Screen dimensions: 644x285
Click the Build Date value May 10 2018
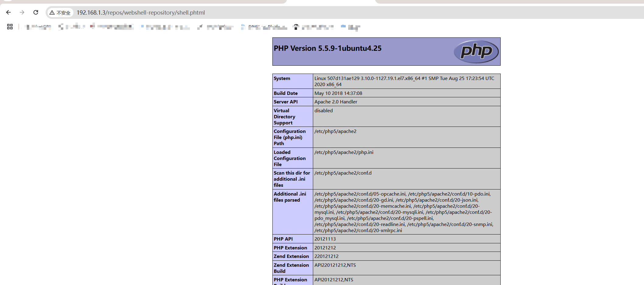point(338,93)
